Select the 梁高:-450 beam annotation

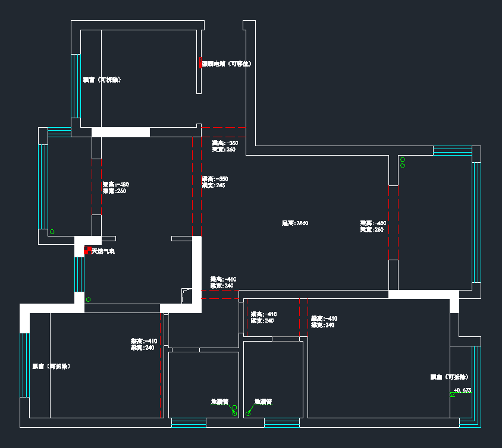(x=373, y=223)
